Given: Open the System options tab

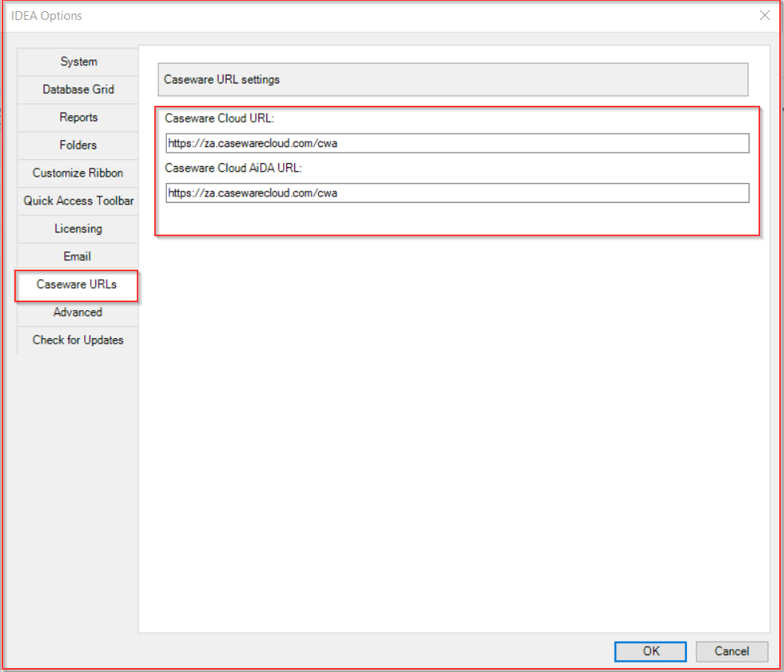Looking at the screenshot, I should 78,62.
